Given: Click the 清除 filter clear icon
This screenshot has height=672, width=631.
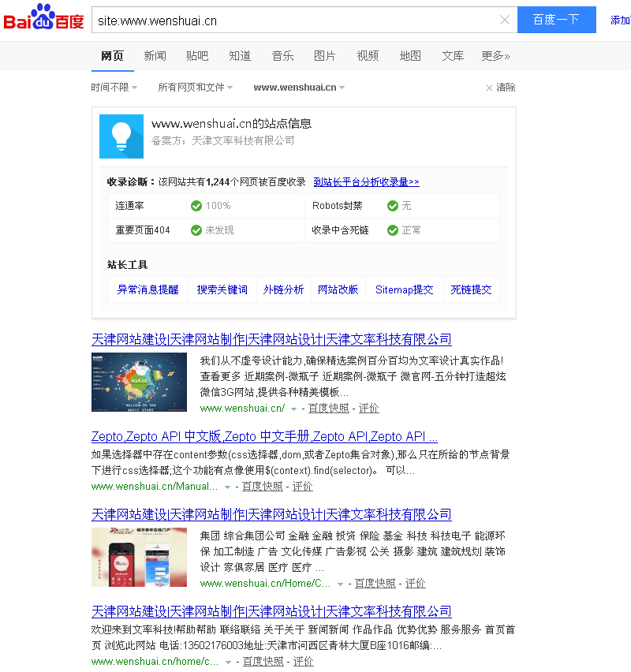Looking at the screenshot, I should pos(489,88).
